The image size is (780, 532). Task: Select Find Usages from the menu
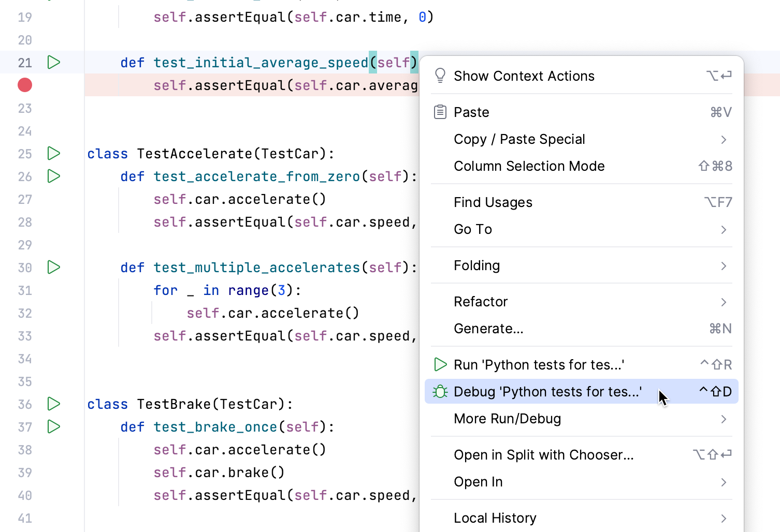point(493,202)
